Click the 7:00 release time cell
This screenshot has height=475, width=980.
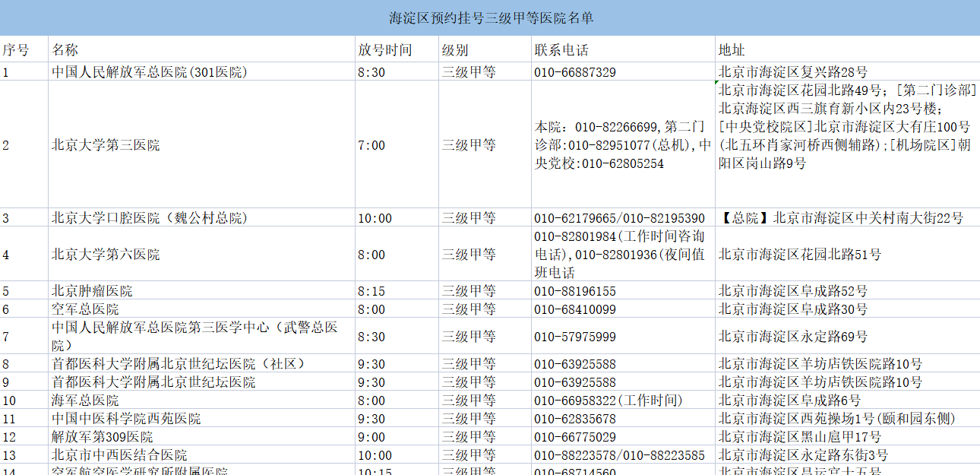371,145
